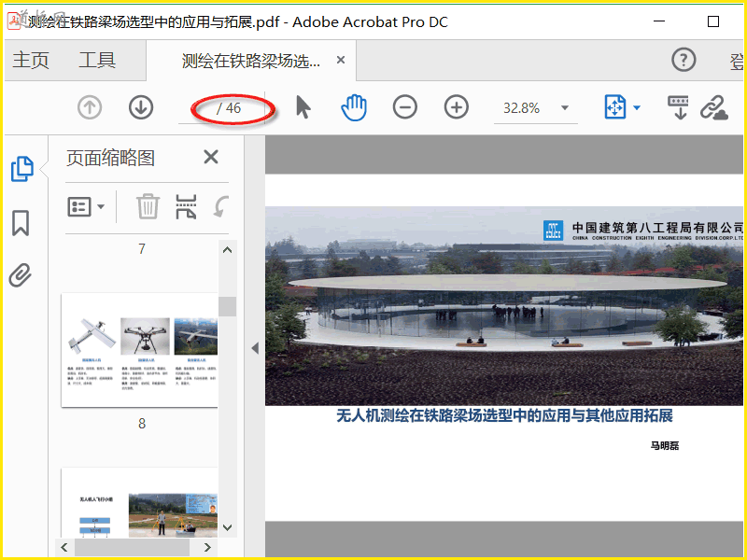Expand the fit page options arrow
747x560 pixels.
(x=637, y=107)
